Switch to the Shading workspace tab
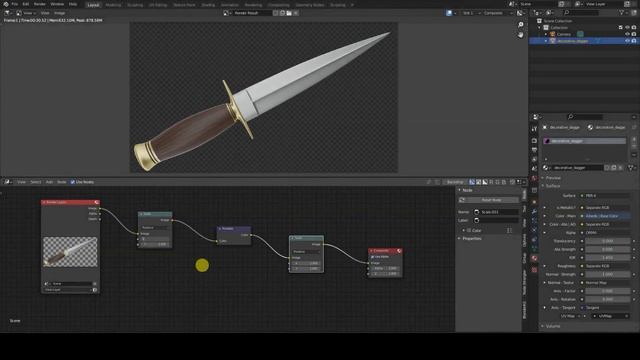Viewport: 640px width, 360px height. [208, 5]
